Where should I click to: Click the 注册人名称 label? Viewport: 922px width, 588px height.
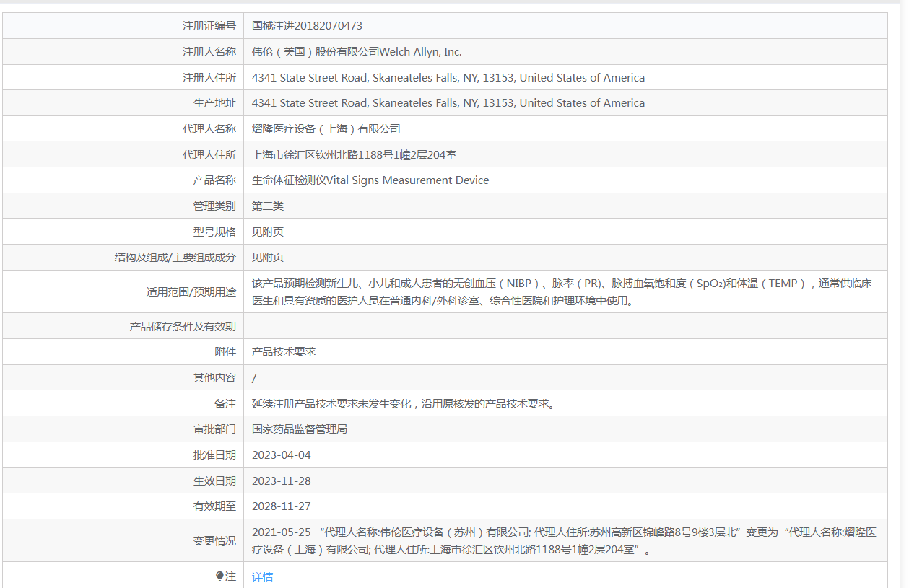tap(209, 52)
